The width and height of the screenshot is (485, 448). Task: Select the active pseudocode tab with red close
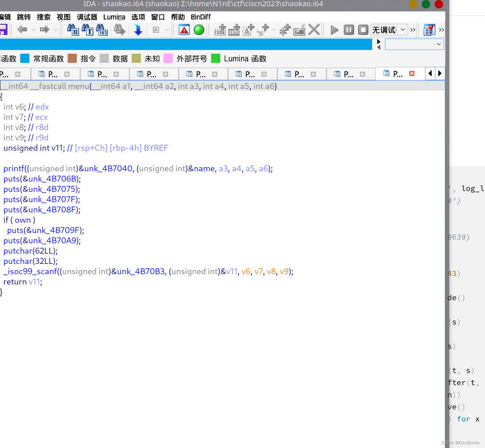tap(399, 74)
